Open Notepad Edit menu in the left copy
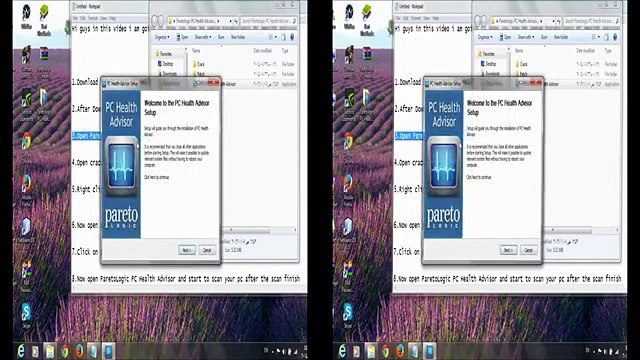Image resolution: width=640 pixels, height=360 pixels. 83,18
